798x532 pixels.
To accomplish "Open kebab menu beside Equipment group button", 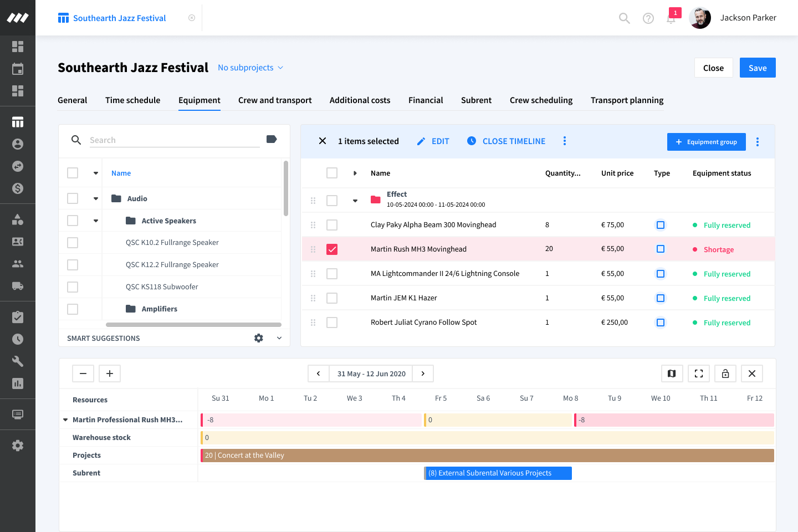I will tap(758, 142).
